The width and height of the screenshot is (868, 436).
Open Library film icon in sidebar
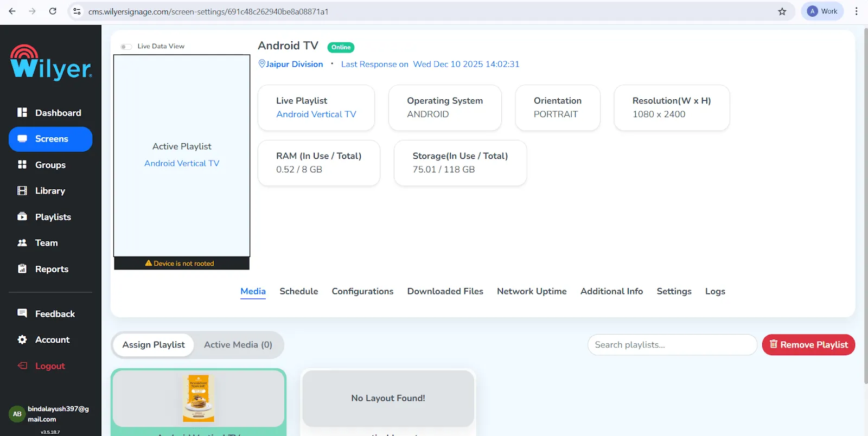[x=22, y=190]
